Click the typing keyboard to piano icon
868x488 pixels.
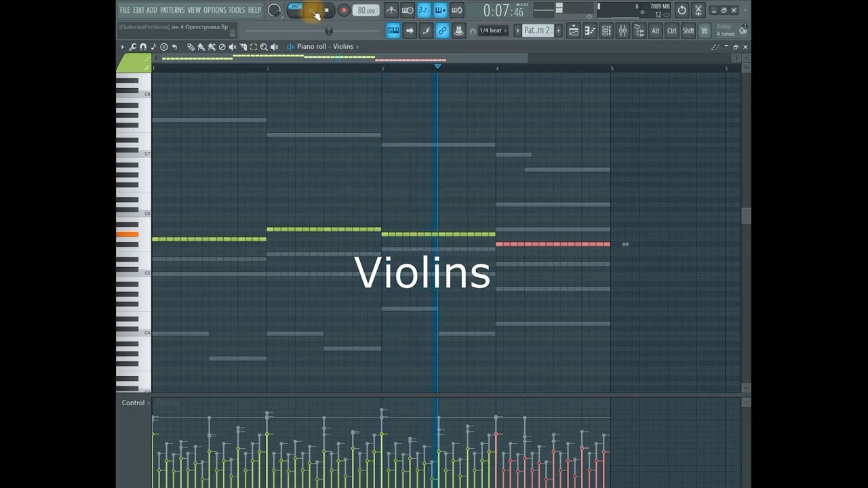[x=393, y=30]
